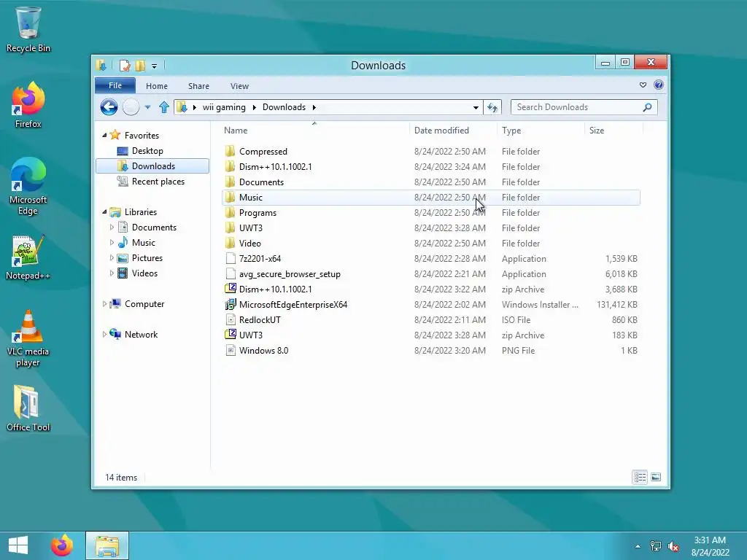Open Firefox from the taskbar
This screenshot has height=560, width=747.
pyautogui.click(x=62, y=545)
